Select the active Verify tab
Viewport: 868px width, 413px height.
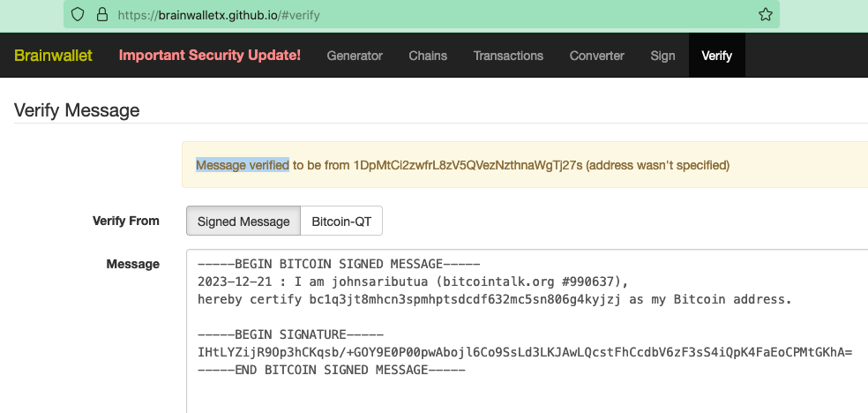(x=716, y=56)
